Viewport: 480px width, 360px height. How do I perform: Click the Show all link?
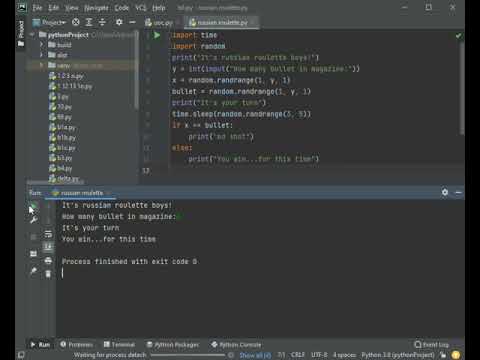(x=255, y=355)
